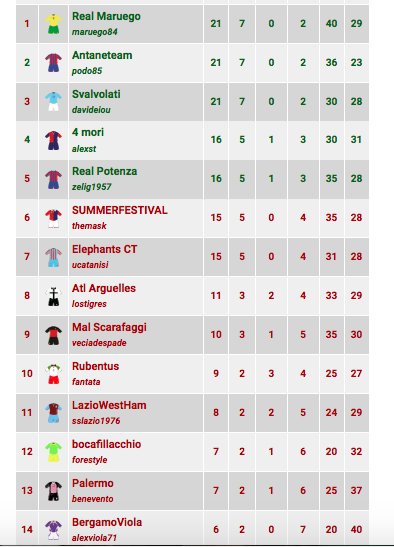Click Atl Arguelles black-white jersey icon
This screenshot has height=547, width=394.
pos(53,296)
